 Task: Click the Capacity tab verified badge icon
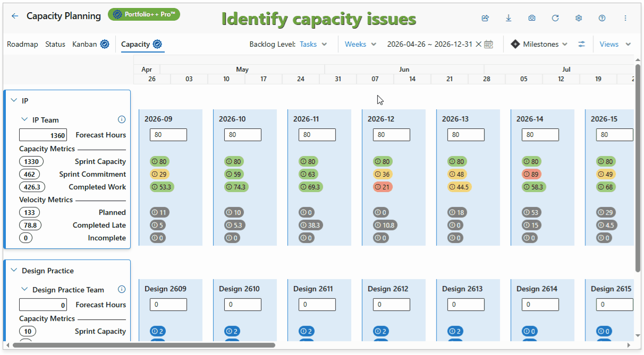tap(157, 44)
